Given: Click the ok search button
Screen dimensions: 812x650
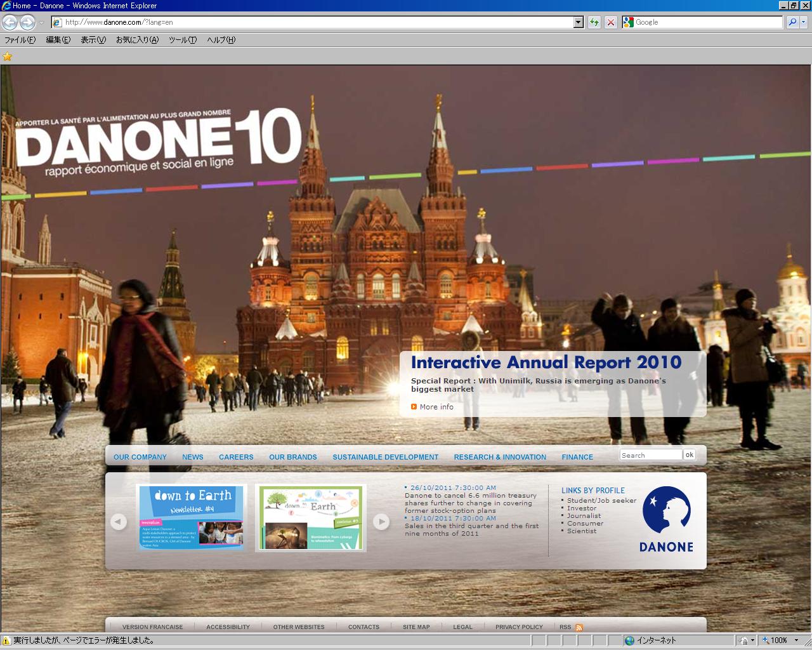Looking at the screenshot, I should 690,455.
